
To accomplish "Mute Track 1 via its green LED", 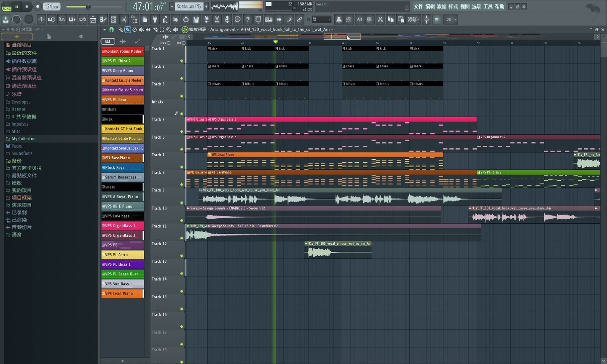I will point(182,61).
